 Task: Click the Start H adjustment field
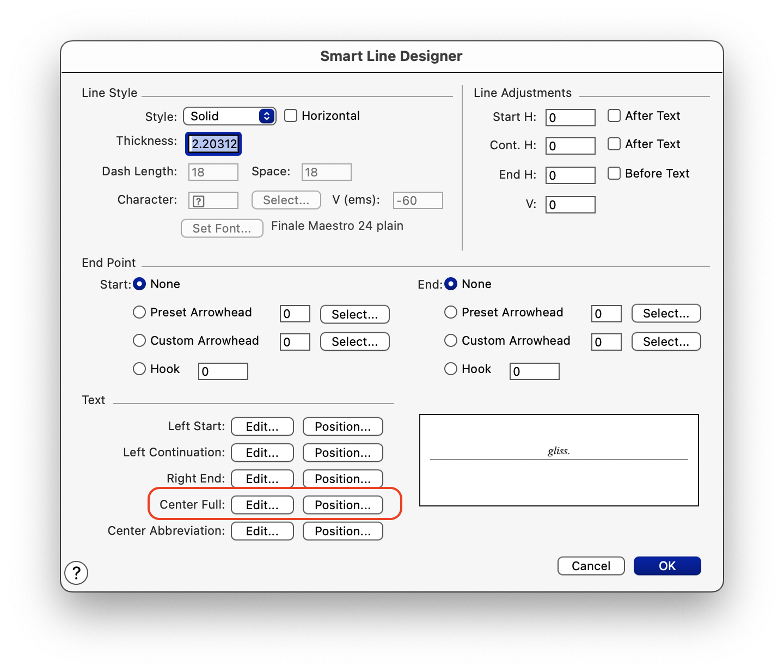pyautogui.click(x=570, y=118)
